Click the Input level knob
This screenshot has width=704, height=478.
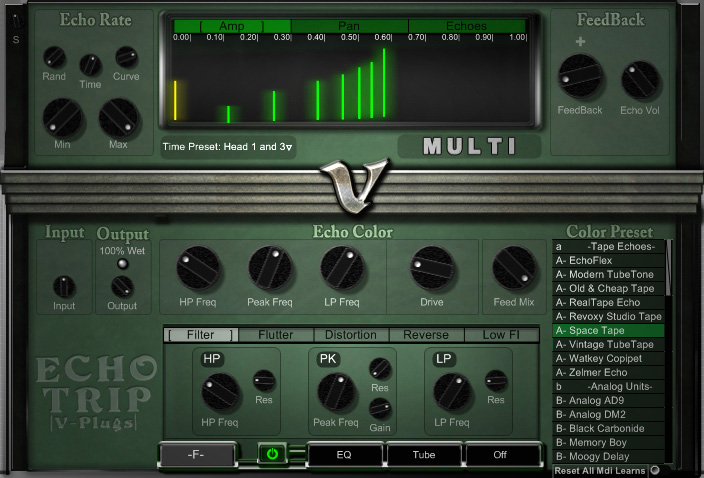point(64,287)
